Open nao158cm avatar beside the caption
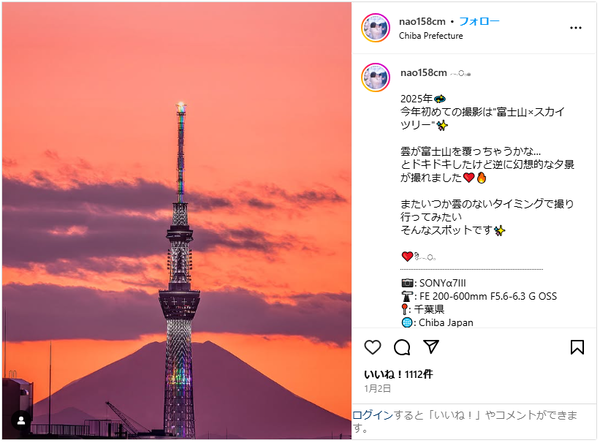This screenshot has height=443, width=600. tap(375, 78)
